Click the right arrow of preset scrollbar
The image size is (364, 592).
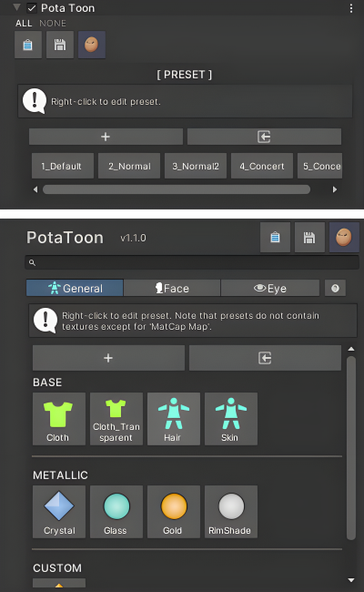(x=335, y=189)
